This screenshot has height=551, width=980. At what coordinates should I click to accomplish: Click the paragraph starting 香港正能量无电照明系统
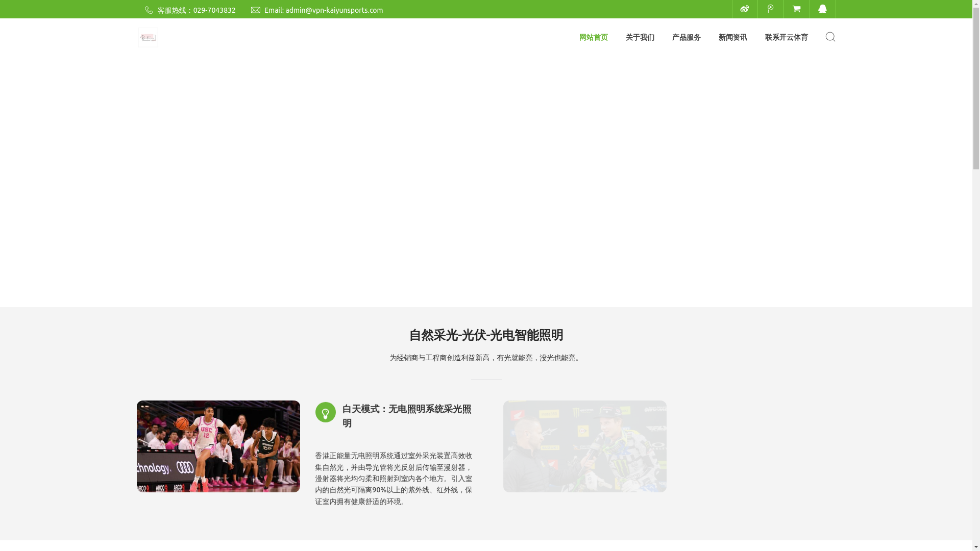pos(394,479)
